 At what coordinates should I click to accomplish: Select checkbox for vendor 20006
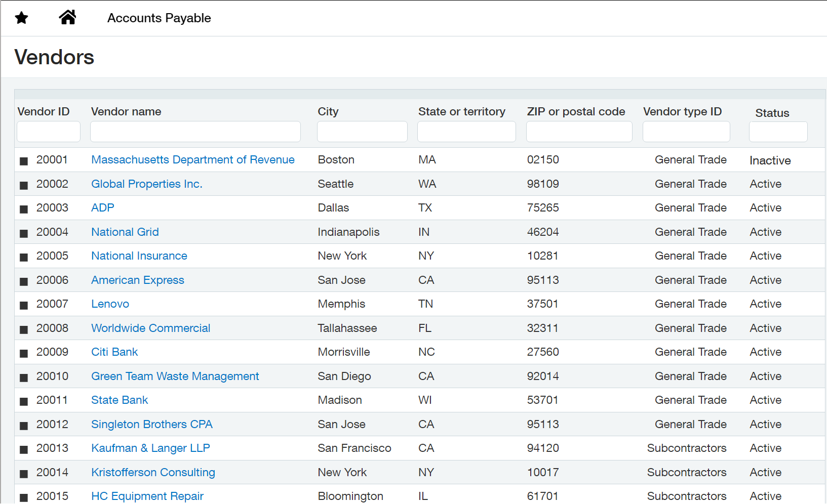click(x=23, y=281)
